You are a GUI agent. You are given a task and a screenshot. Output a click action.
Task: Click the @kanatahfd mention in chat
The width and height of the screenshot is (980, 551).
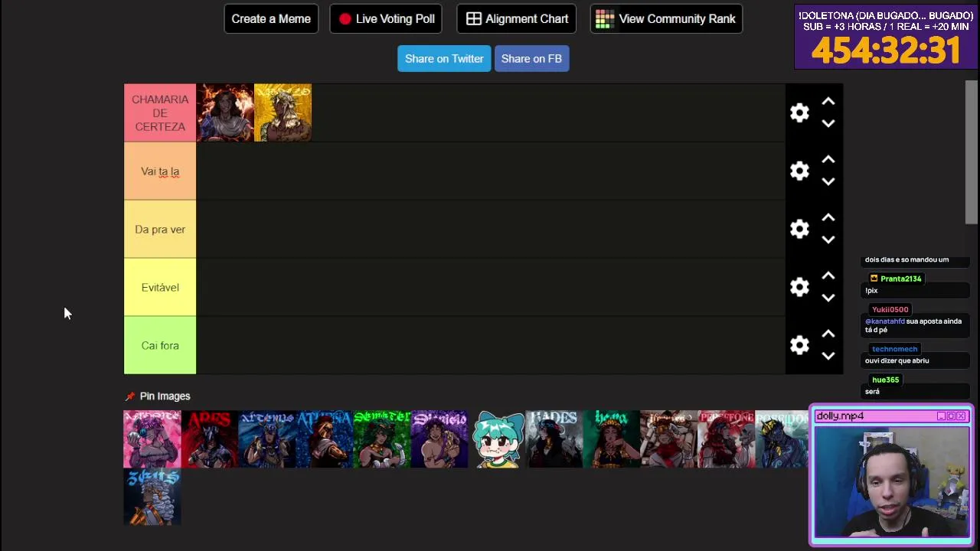884,321
